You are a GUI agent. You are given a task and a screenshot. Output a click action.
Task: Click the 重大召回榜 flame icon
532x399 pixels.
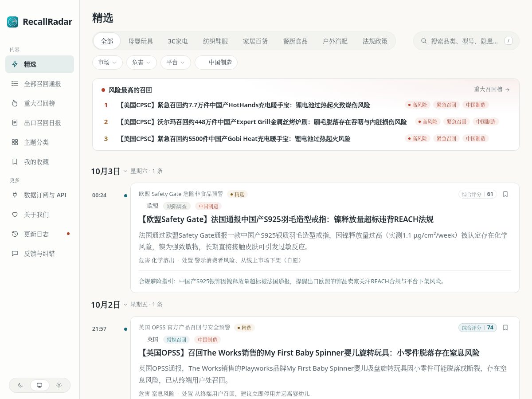point(15,103)
